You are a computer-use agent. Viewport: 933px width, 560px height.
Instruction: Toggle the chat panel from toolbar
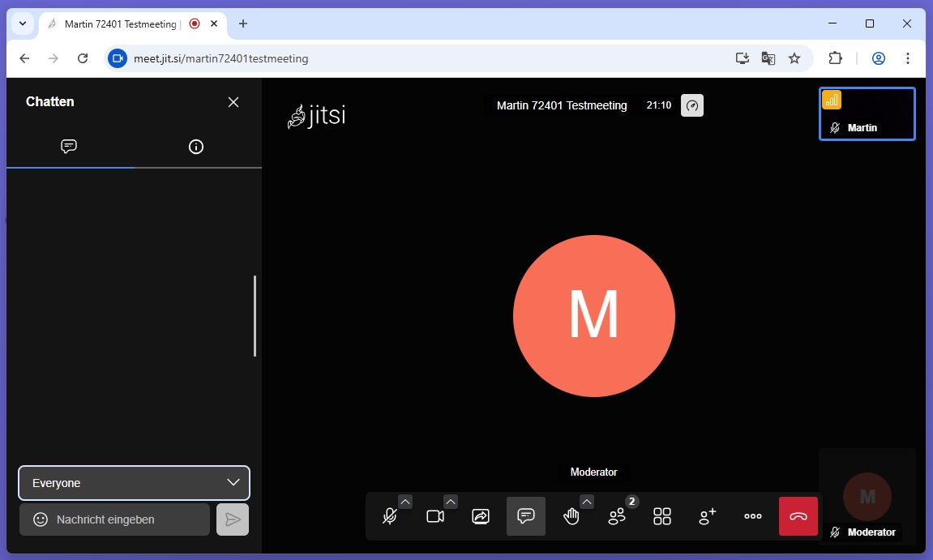pyautogui.click(x=526, y=516)
